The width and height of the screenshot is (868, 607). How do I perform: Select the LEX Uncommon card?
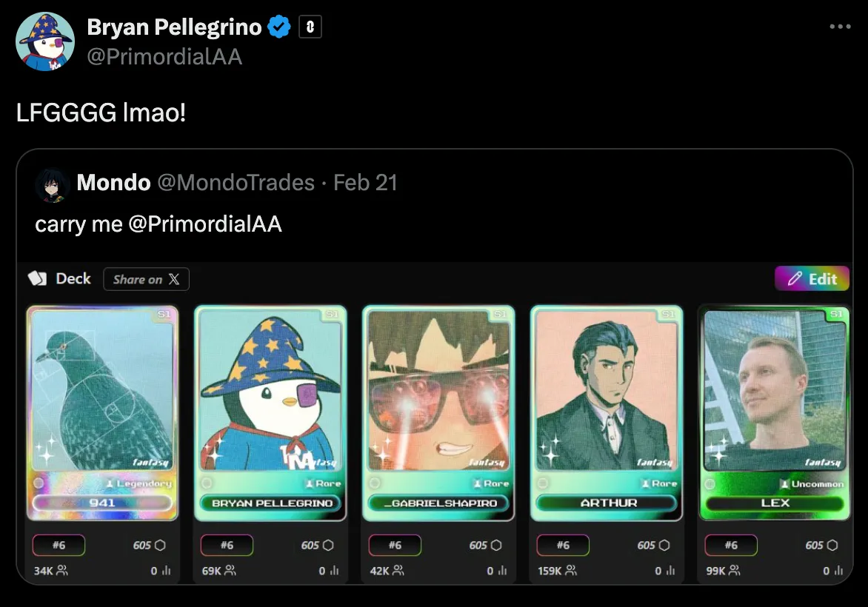click(775, 412)
